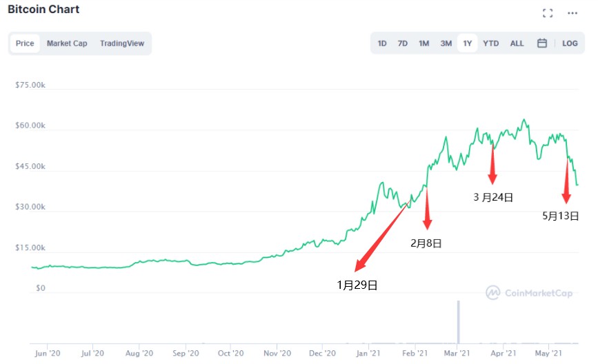This screenshot has width=598, height=364.
Task: Open the TradingView tab
Action: click(x=122, y=43)
